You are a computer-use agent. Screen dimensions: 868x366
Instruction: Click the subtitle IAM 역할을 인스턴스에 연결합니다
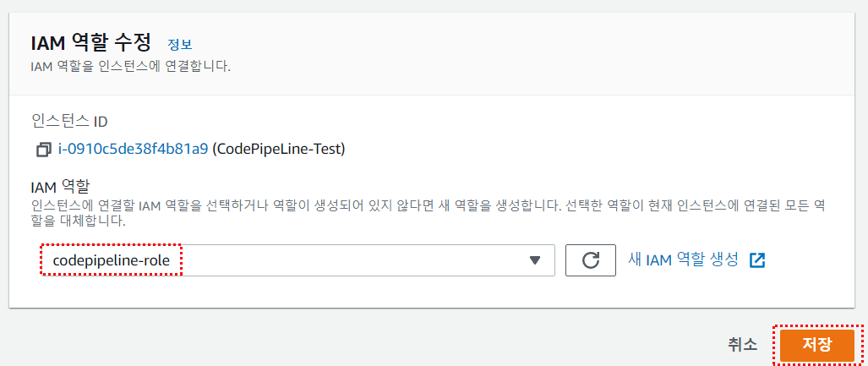tap(130, 65)
